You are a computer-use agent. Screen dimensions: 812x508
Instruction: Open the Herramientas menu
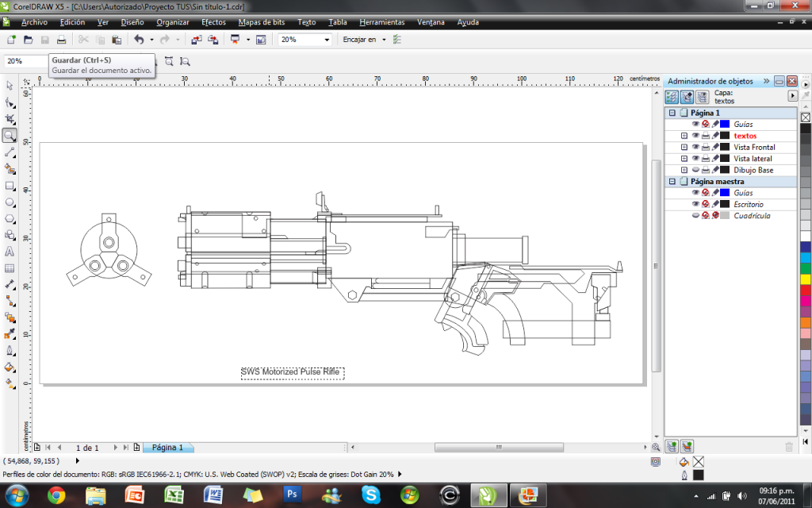(x=382, y=22)
